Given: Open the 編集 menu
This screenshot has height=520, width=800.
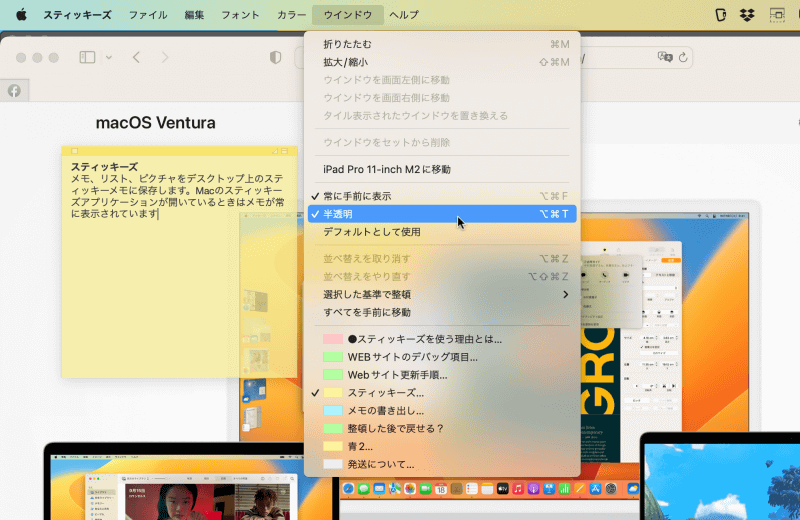Looking at the screenshot, I should 194,15.
